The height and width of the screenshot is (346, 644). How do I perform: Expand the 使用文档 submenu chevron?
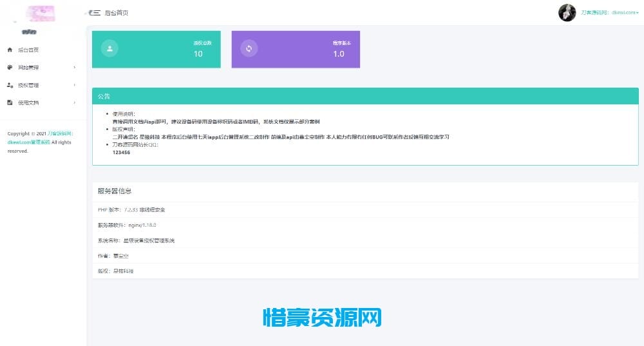pyautogui.click(x=74, y=102)
